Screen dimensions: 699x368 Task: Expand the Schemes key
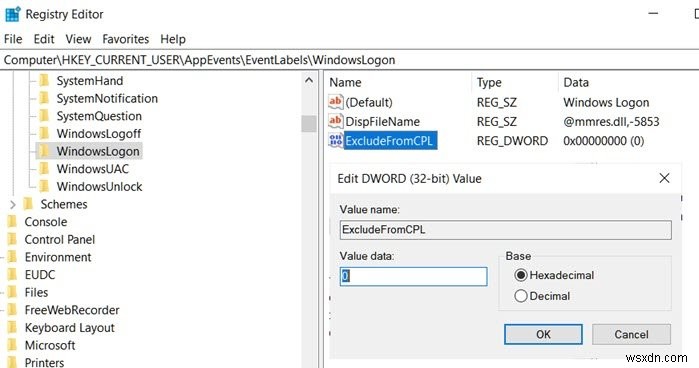(12, 204)
